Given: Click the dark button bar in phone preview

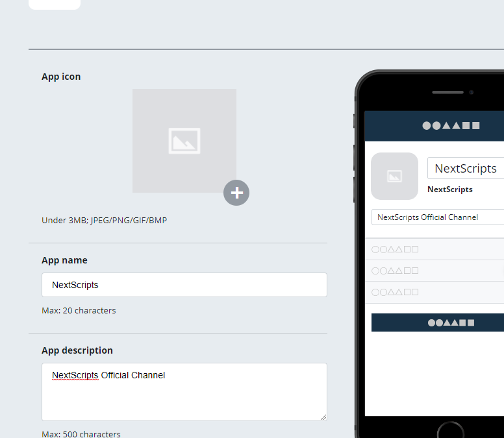Looking at the screenshot, I should coord(438,322).
